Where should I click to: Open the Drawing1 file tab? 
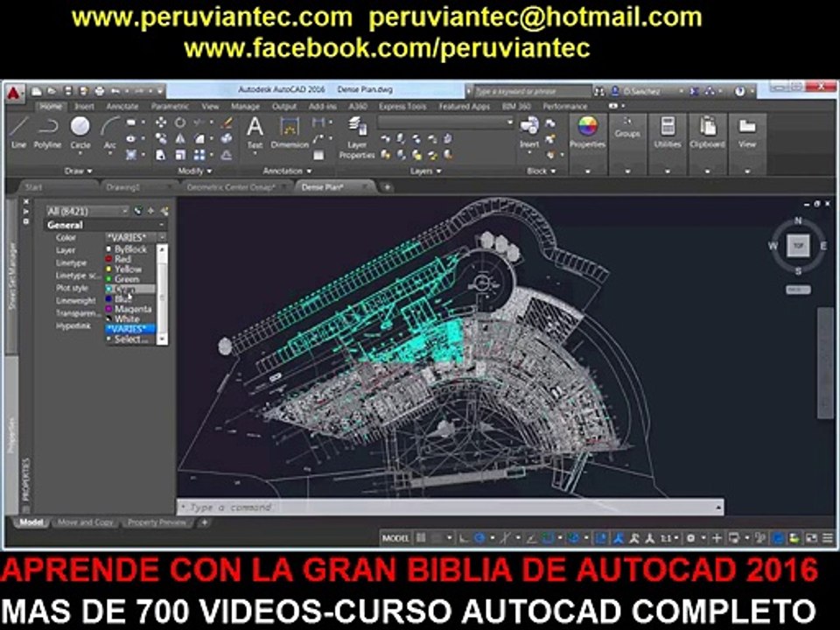click(x=123, y=187)
